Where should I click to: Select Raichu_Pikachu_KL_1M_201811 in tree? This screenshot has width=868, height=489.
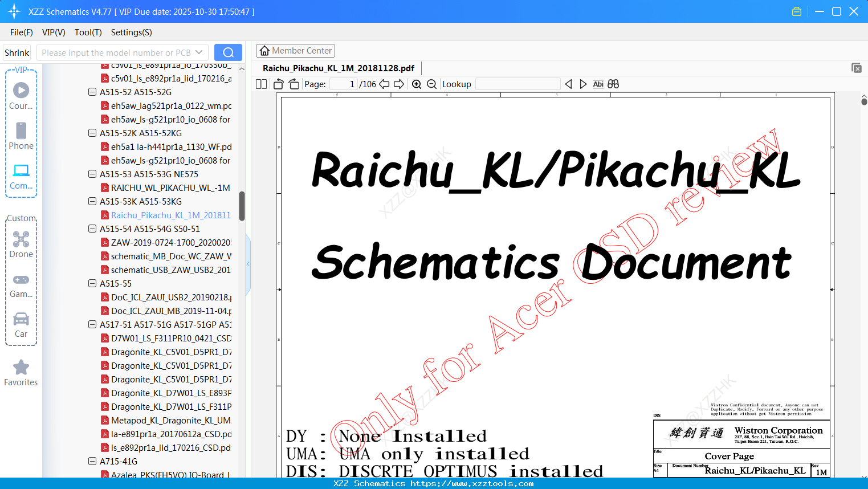(166, 215)
